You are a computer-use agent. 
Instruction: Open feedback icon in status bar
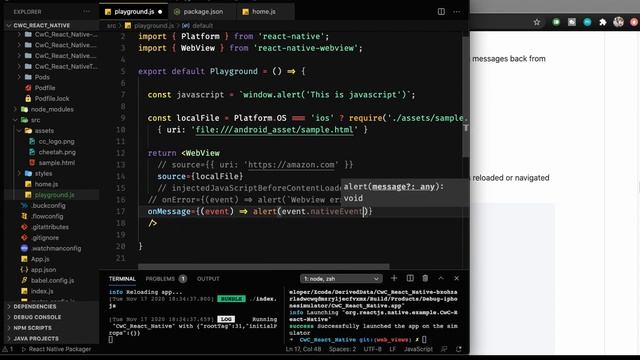point(444,349)
